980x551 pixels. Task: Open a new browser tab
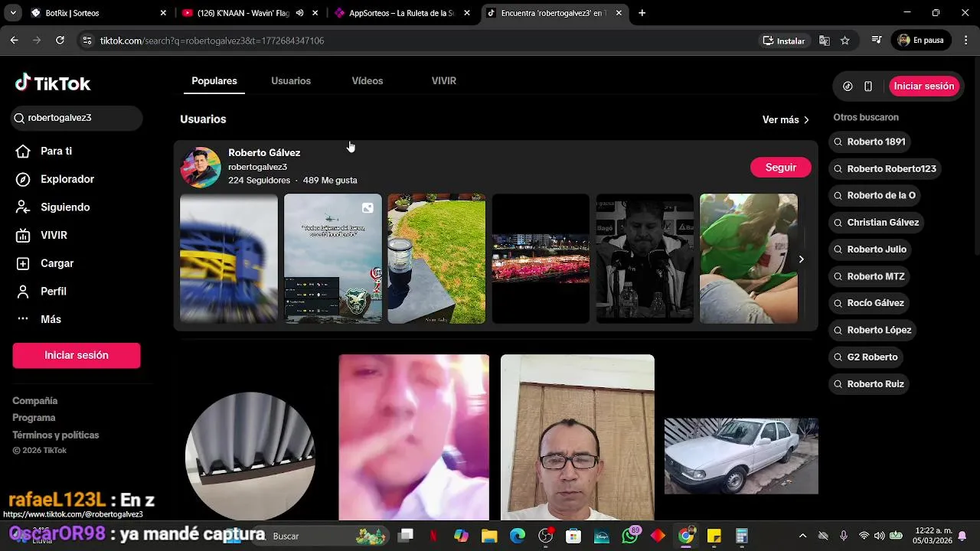[642, 13]
